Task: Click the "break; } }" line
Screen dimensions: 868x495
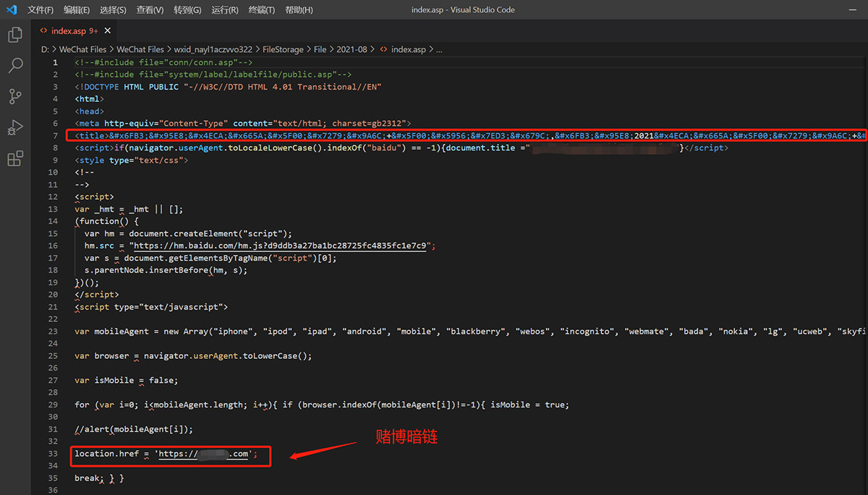Action: point(99,478)
